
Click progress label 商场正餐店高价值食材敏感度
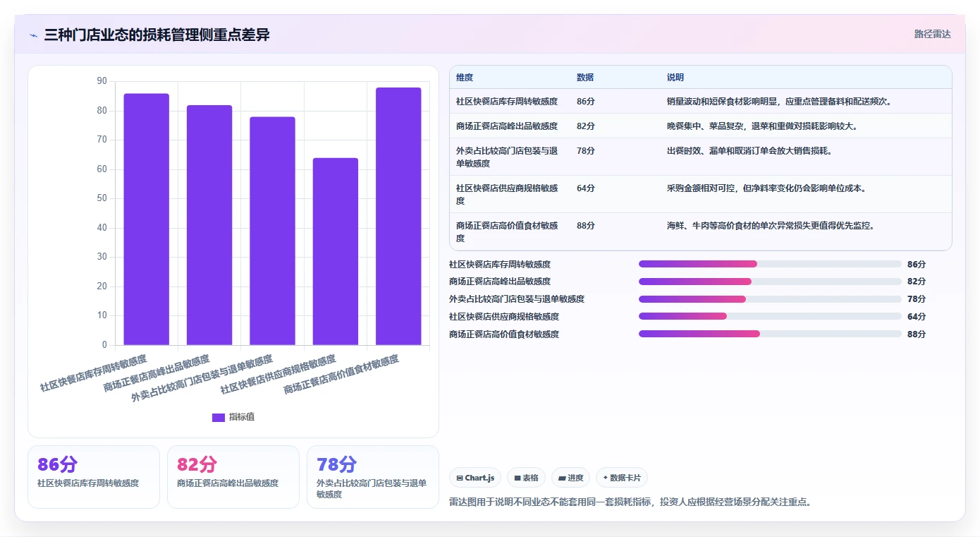(504, 334)
